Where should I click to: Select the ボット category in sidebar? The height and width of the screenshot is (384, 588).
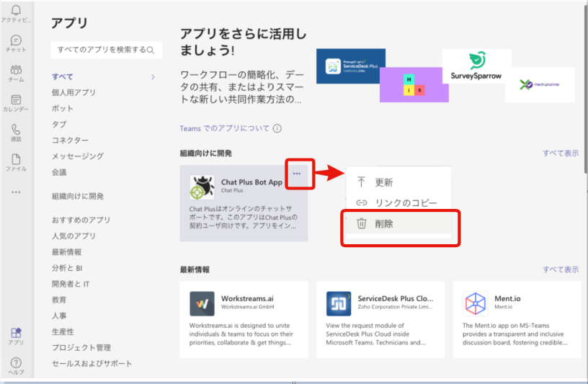(x=63, y=108)
